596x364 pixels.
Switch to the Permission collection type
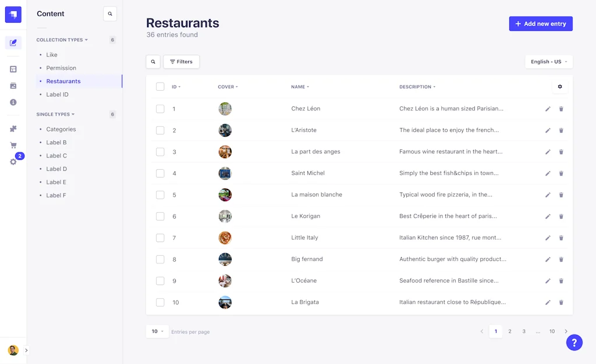pyautogui.click(x=61, y=67)
